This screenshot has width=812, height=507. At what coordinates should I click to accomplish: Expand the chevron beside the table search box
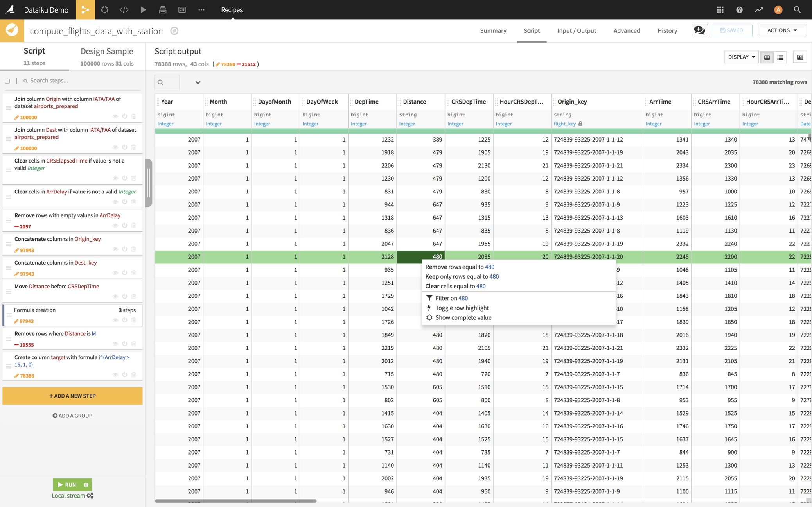coord(198,82)
